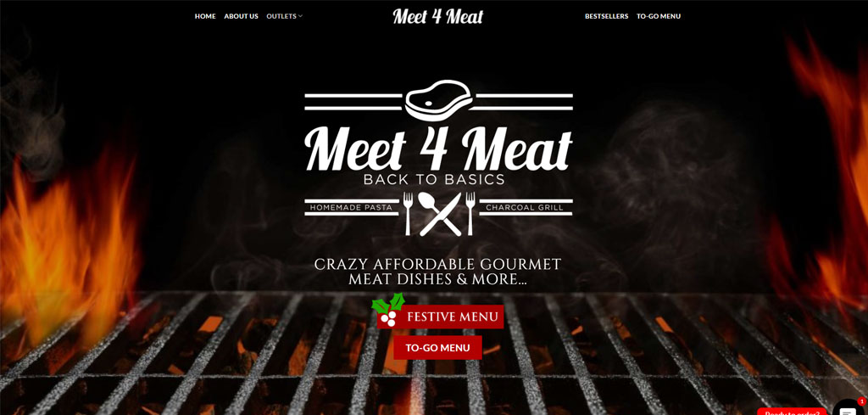Open the chat widget bubble icon
This screenshot has height=415, width=868.
(848, 409)
